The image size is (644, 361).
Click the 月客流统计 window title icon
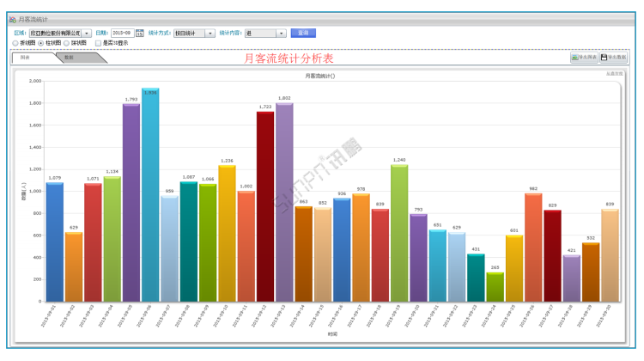(12, 19)
